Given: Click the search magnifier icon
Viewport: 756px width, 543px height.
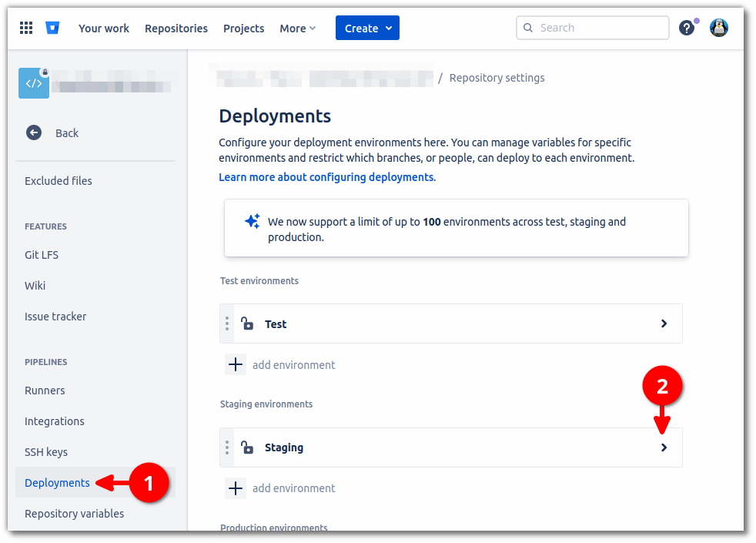Looking at the screenshot, I should (528, 27).
